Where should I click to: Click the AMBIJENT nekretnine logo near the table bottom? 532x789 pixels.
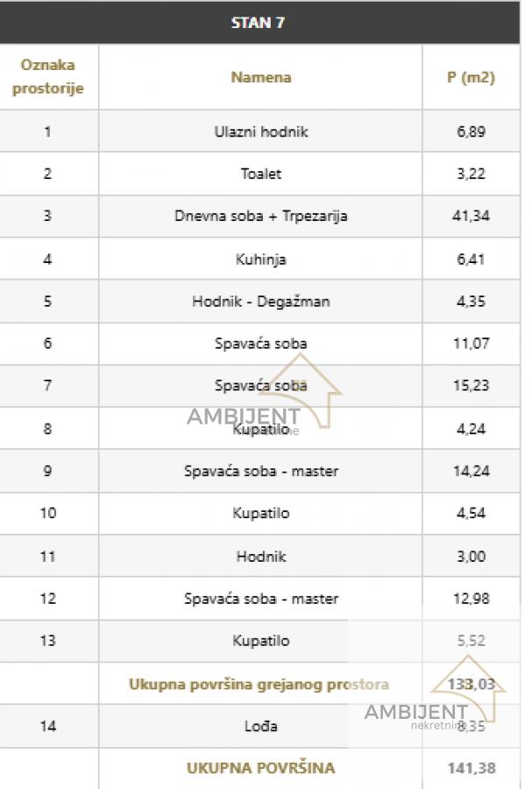[431, 703]
